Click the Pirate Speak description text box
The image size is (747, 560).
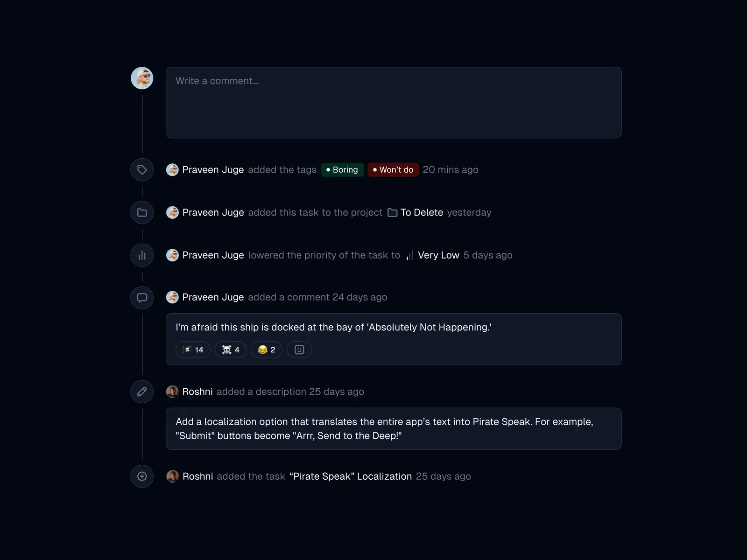(394, 429)
